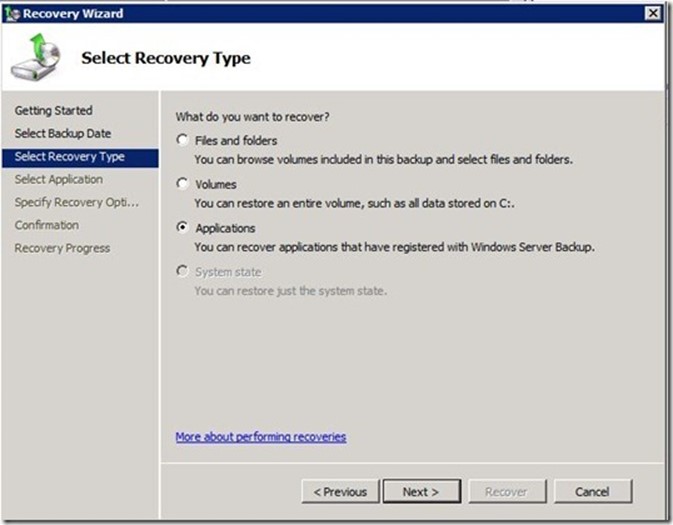Go to the Confirmation step

point(46,226)
